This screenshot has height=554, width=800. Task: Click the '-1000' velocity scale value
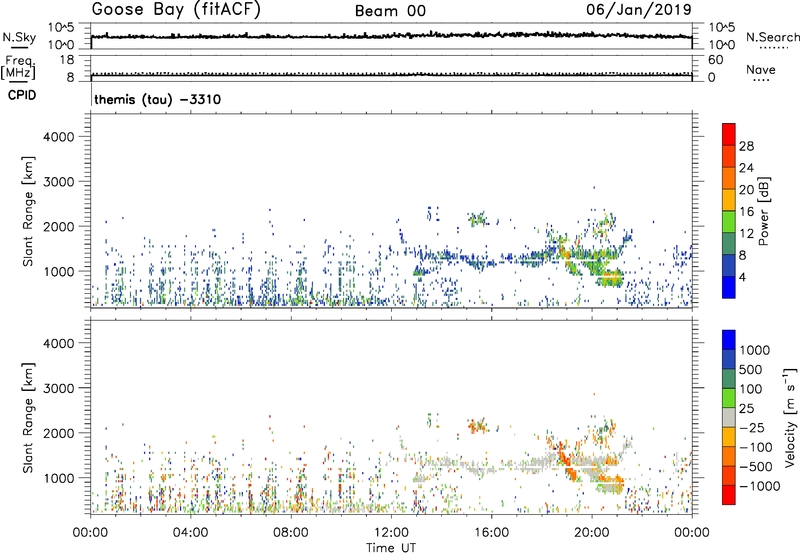tap(759, 486)
